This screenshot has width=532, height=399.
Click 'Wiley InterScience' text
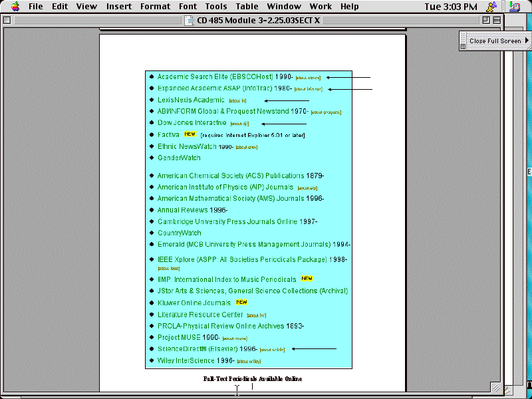tap(186, 360)
